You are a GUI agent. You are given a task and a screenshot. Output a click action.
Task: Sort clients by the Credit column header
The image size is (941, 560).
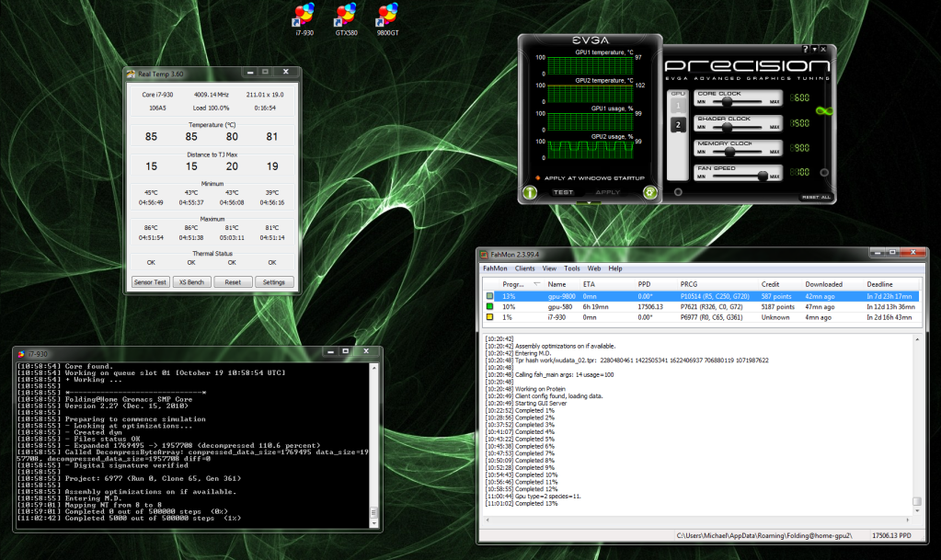coord(780,284)
